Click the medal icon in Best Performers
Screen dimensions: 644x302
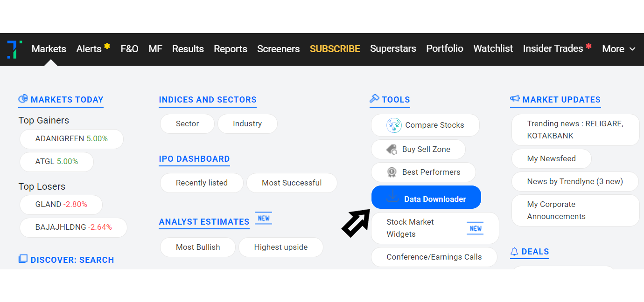coord(392,172)
